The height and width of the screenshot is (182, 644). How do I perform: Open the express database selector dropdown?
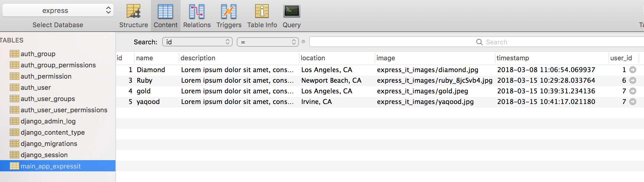(x=58, y=10)
